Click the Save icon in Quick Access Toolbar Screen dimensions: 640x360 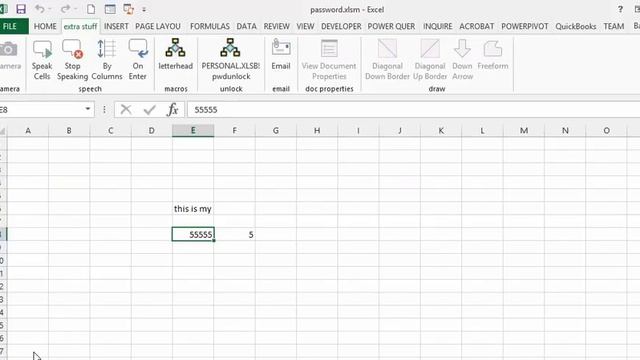click(x=21, y=9)
